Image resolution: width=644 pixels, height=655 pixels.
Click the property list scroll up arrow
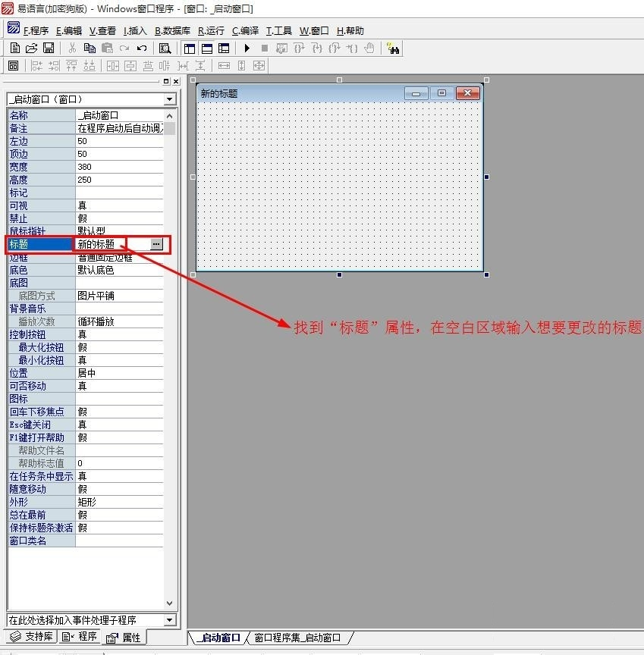click(x=169, y=115)
